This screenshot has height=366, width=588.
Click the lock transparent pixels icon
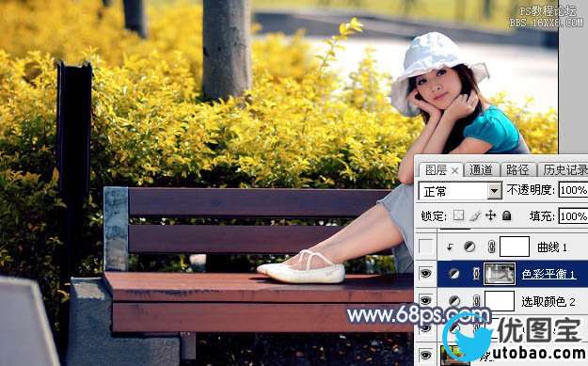[458, 215]
